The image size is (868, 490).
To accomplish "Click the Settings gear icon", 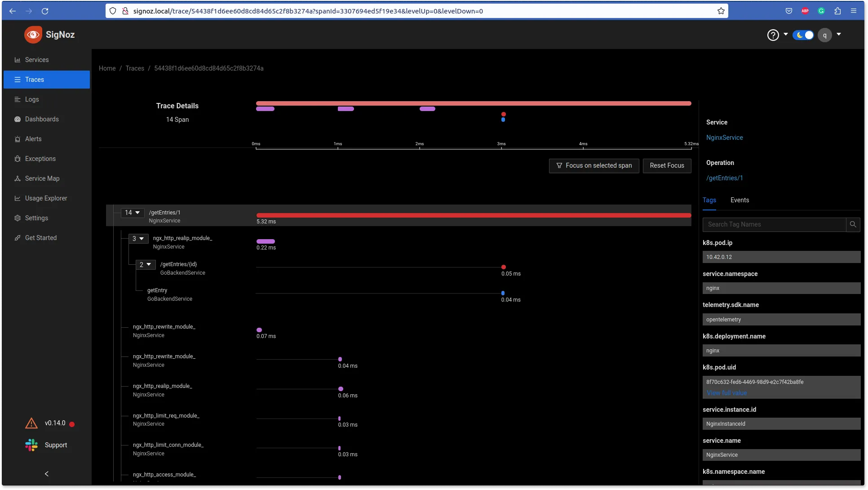I will pos(18,218).
